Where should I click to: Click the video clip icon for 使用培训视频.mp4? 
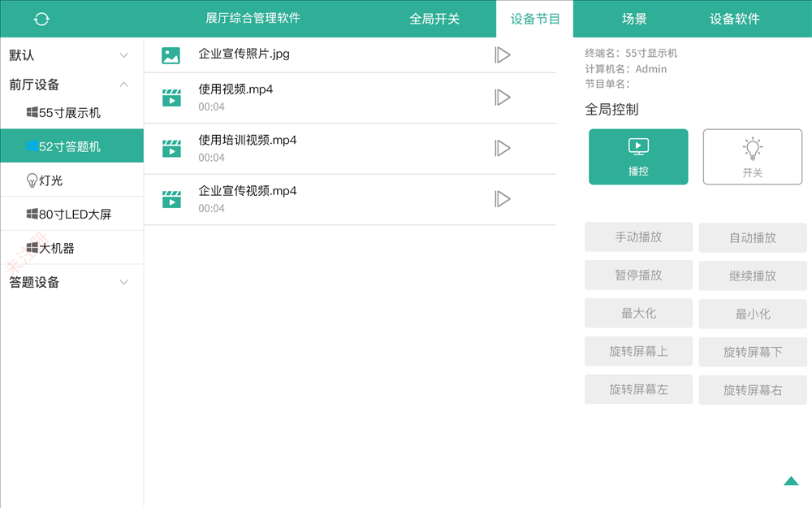pos(171,148)
